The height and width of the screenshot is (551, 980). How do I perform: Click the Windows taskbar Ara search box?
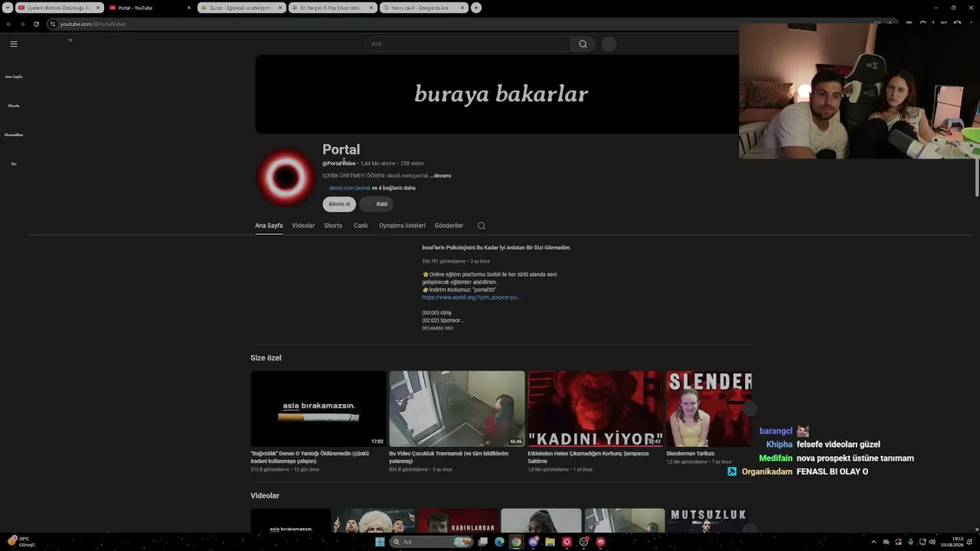point(432,542)
